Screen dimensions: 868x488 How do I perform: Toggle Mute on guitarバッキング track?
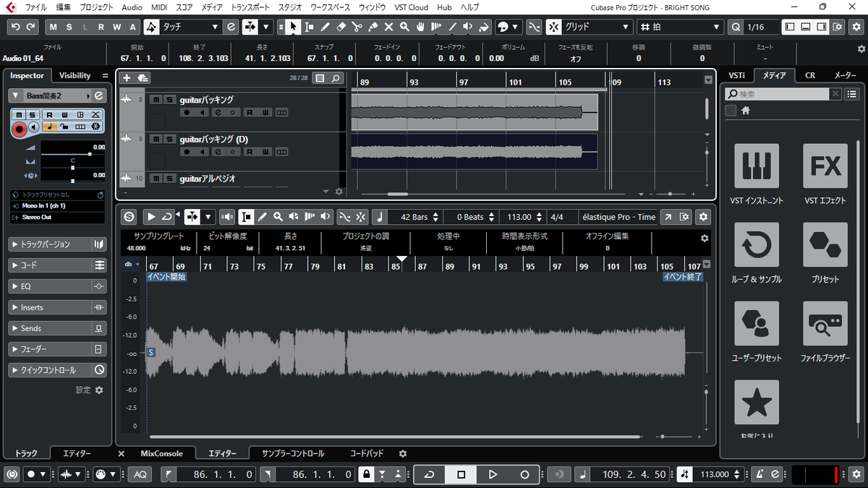(x=156, y=100)
